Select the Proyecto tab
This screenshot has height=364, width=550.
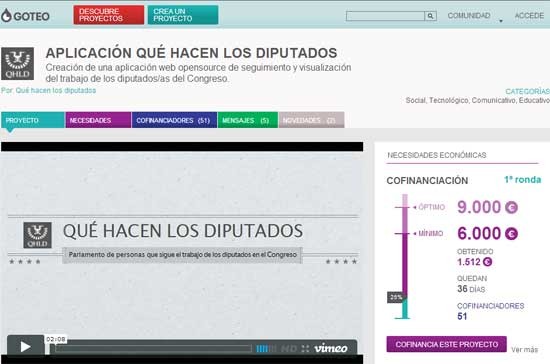click(33, 120)
